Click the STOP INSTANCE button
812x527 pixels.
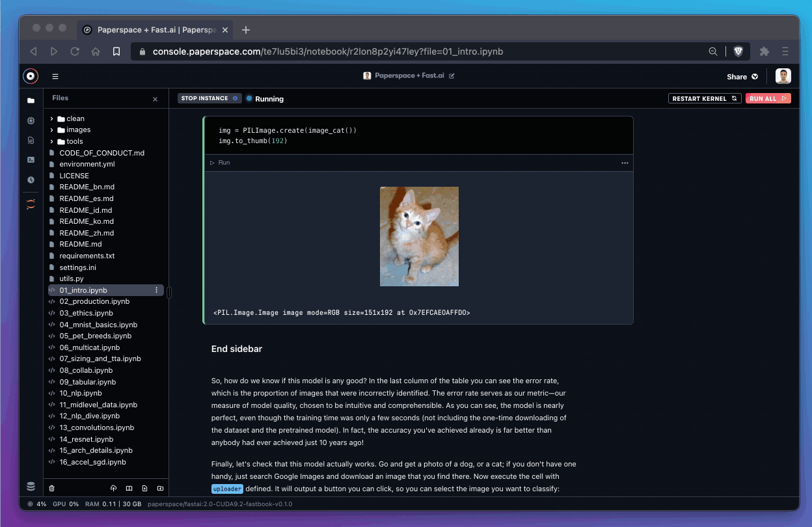pyautogui.click(x=210, y=98)
